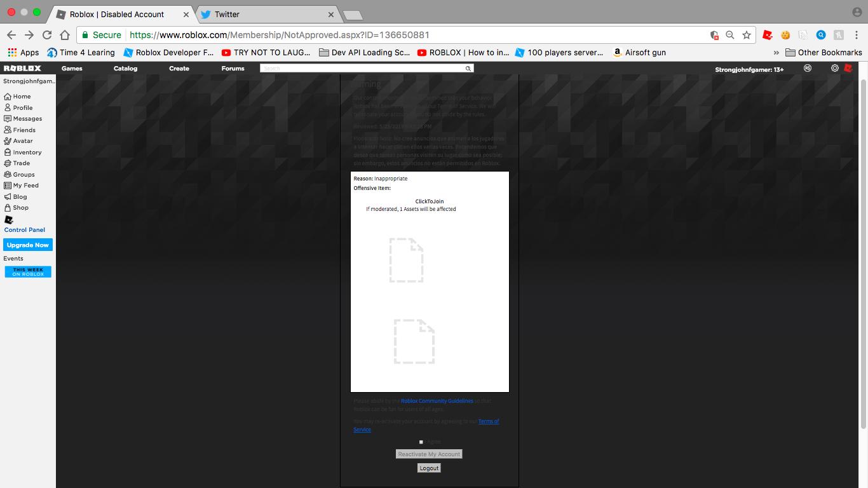
Task: Open Messages in the sidebar
Action: [23, 119]
